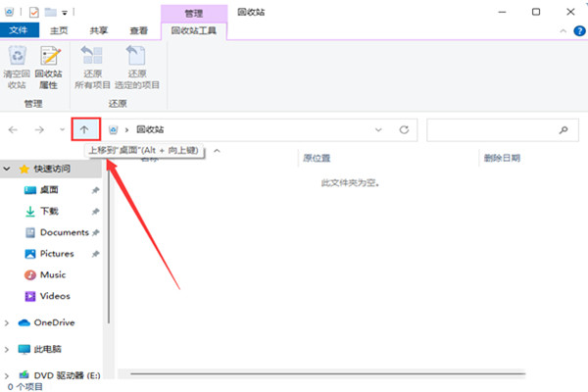Collapse the Quick Access (快速访问) section

tap(8, 169)
